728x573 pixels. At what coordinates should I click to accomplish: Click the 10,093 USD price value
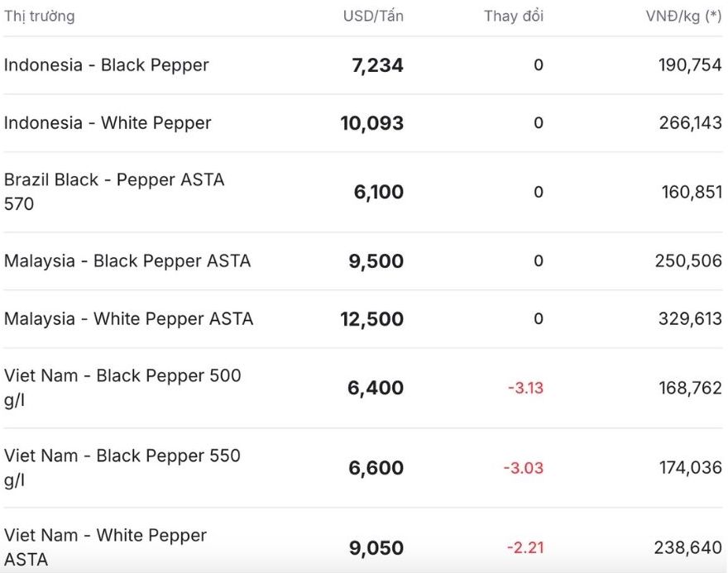point(372,123)
